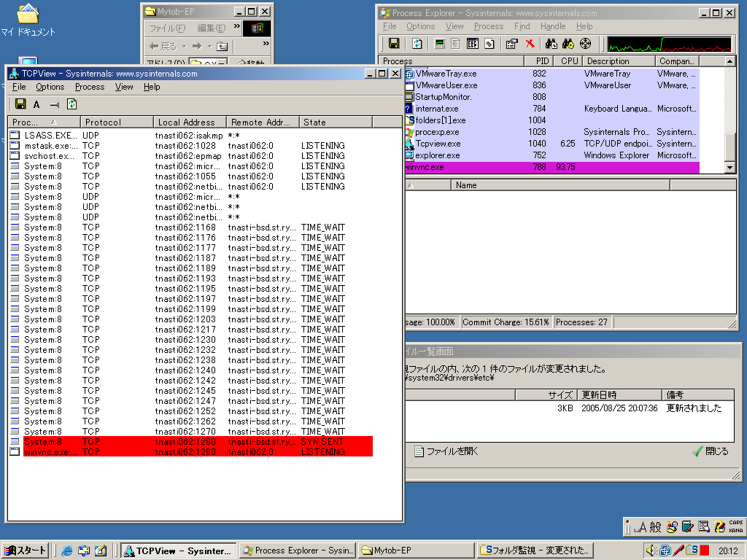Click the volume speaker icon in system tray
This screenshot has width=747, height=560.
click(x=651, y=551)
